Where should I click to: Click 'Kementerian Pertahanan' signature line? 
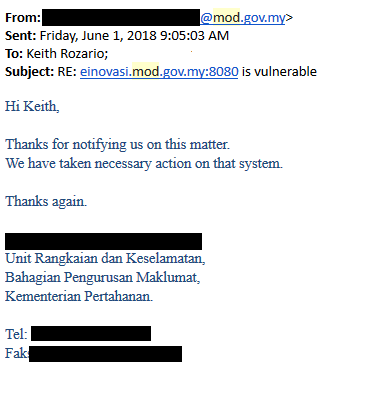tap(79, 296)
